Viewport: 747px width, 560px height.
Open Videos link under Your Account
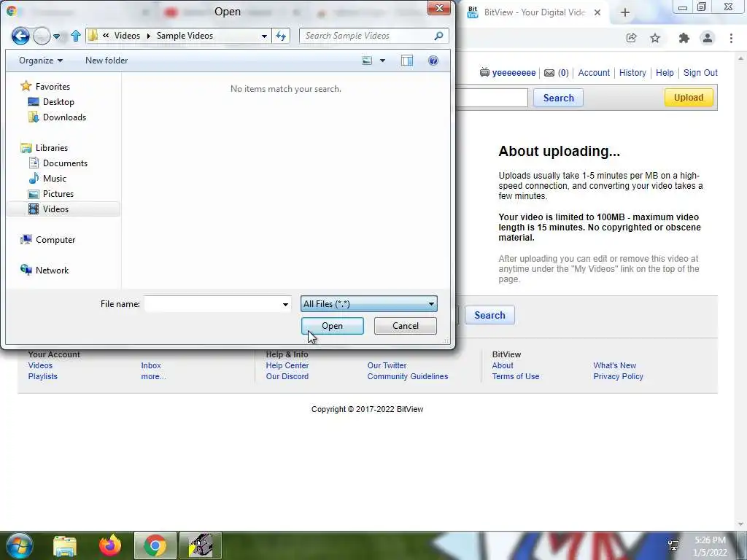(x=40, y=366)
